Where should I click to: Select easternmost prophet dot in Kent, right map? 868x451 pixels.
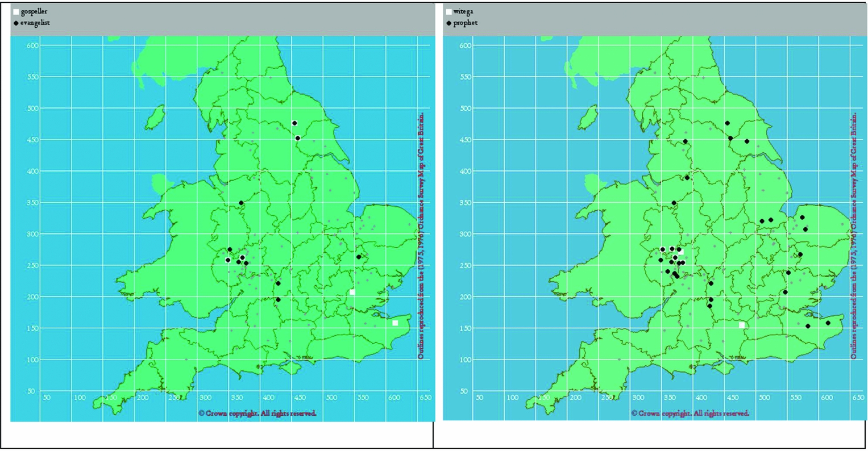point(828,323)
